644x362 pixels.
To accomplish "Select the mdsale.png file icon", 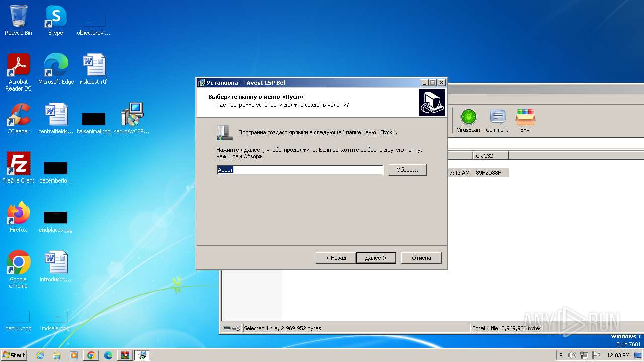I will coord(56,322).
